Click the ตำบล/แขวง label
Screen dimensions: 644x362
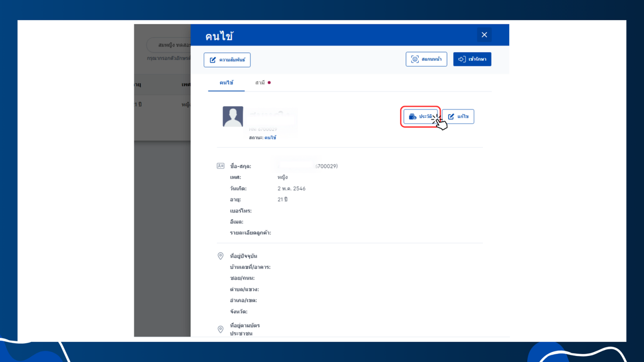[244, 289]
